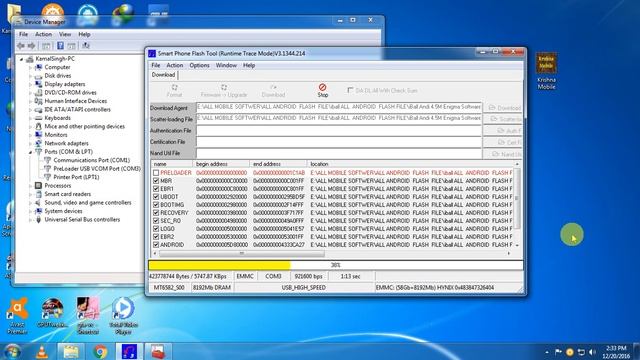This screenshot has height=360, width=640.
Task: Open Device Manager Action menu
Action: [x=43, y=34]
